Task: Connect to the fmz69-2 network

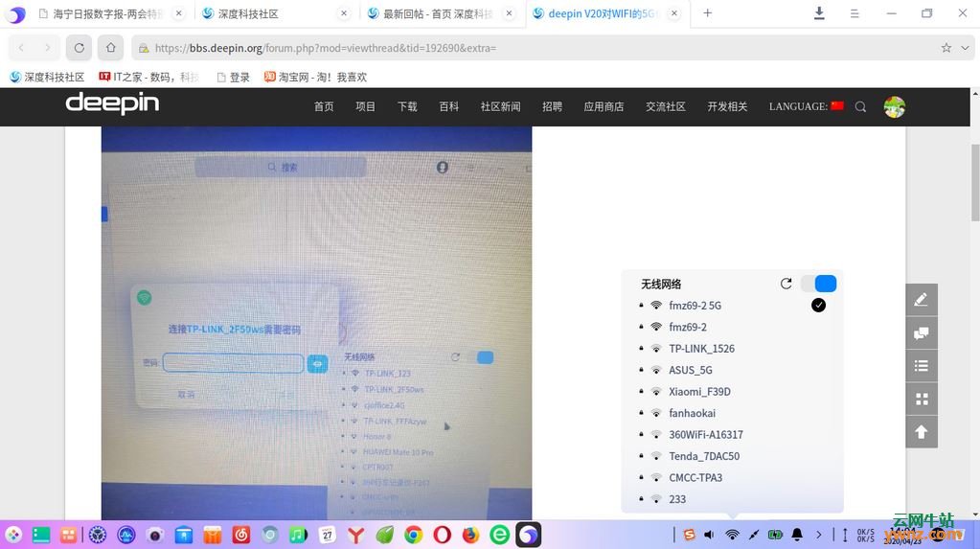Action: 731,327
